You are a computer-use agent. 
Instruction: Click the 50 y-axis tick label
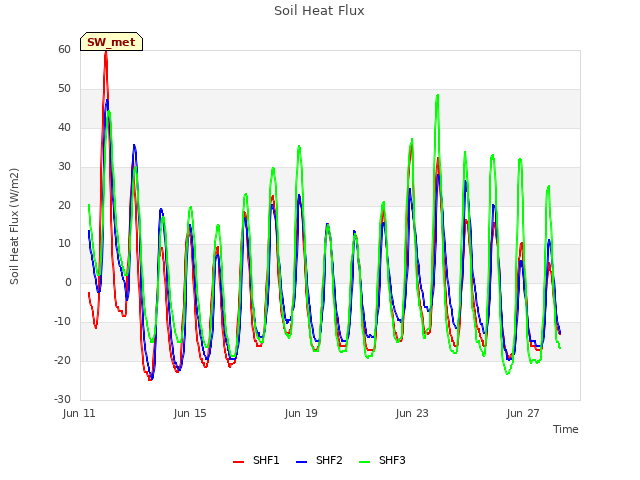tap(64, 89)
